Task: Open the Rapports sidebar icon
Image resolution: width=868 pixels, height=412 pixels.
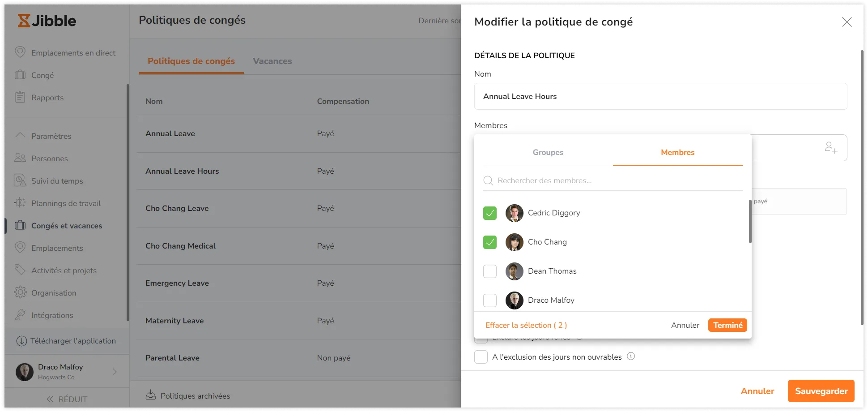Action: click(x=20, y=97)
